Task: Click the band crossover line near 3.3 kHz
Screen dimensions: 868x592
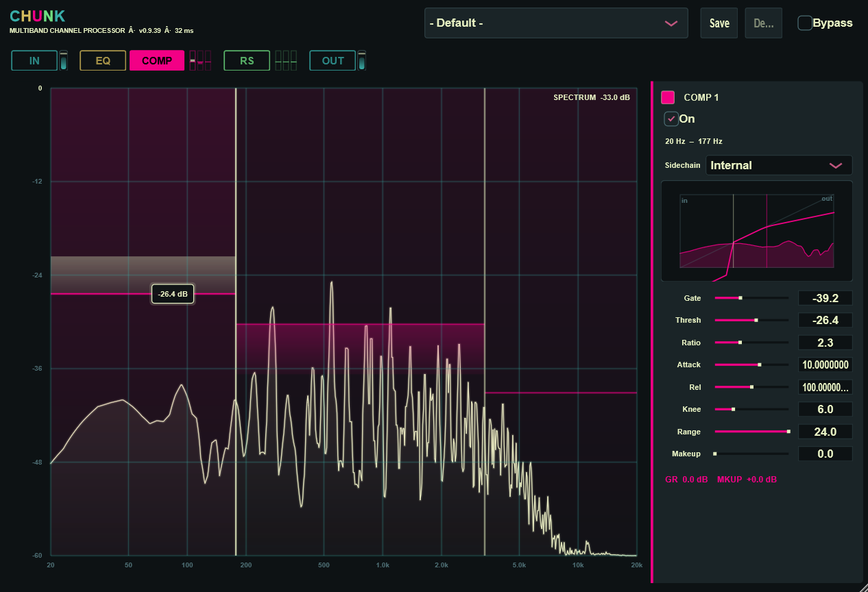Action: [x=485, y=322]
